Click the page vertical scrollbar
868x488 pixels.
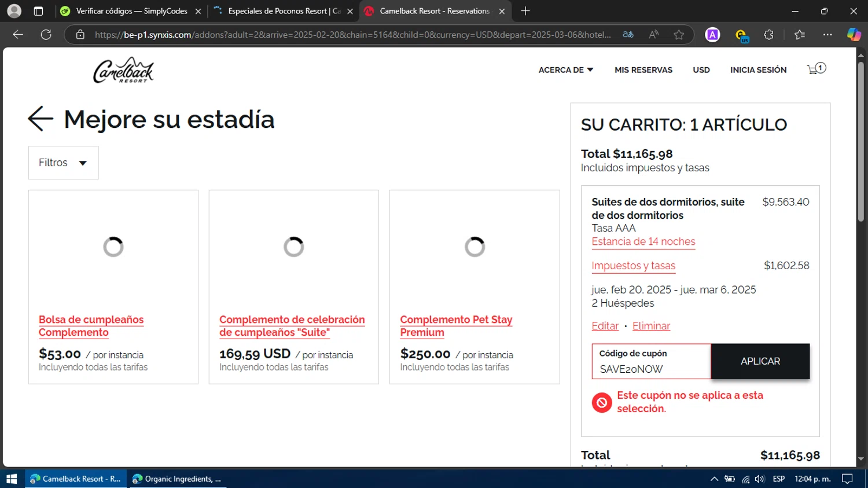click(x=861, y=142)
